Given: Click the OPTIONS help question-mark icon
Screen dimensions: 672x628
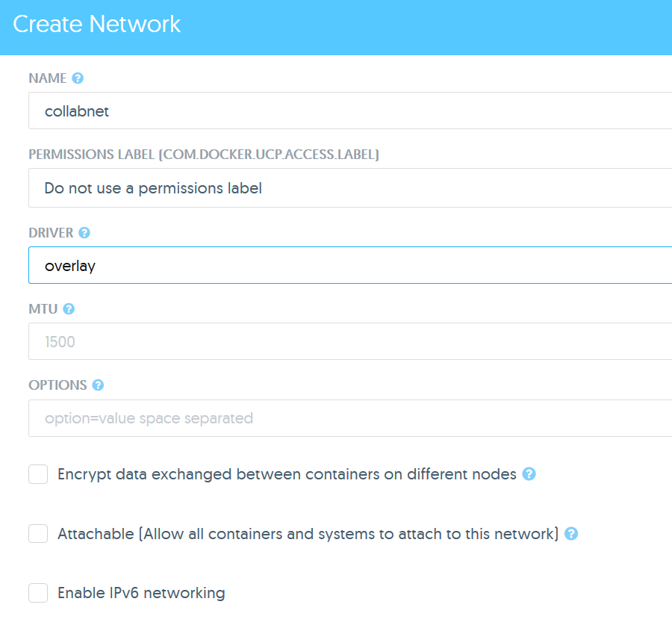Looking at the screenshot, I should [x=98, y=385].
